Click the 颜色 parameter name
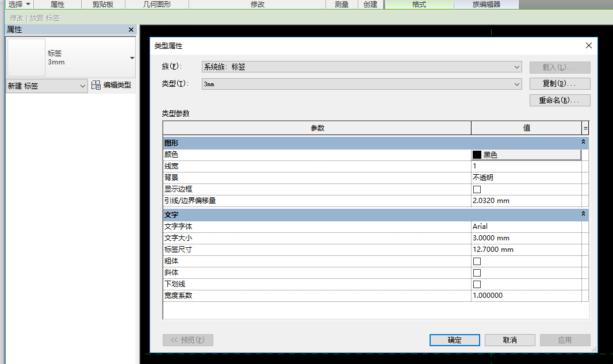 (x=171, y=155)
